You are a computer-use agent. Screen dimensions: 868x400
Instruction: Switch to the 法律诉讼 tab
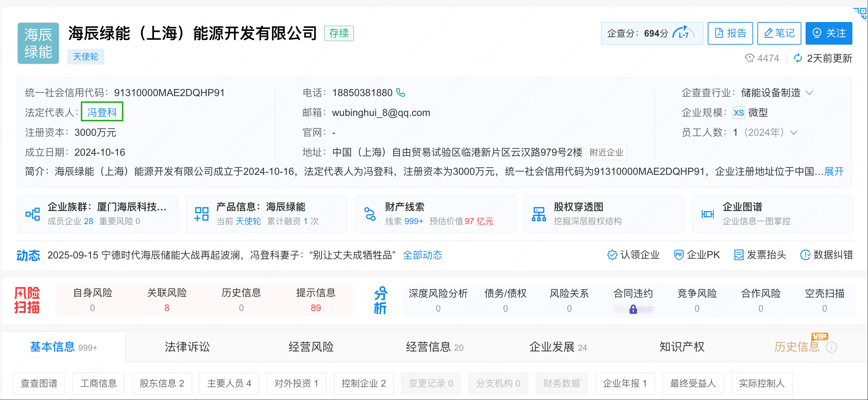[187, 347]
